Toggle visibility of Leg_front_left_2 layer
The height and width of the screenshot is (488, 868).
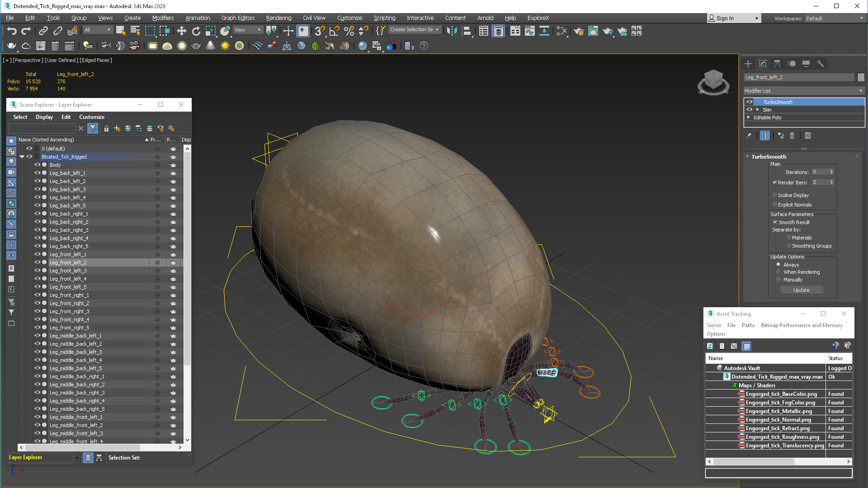[37, 262]
